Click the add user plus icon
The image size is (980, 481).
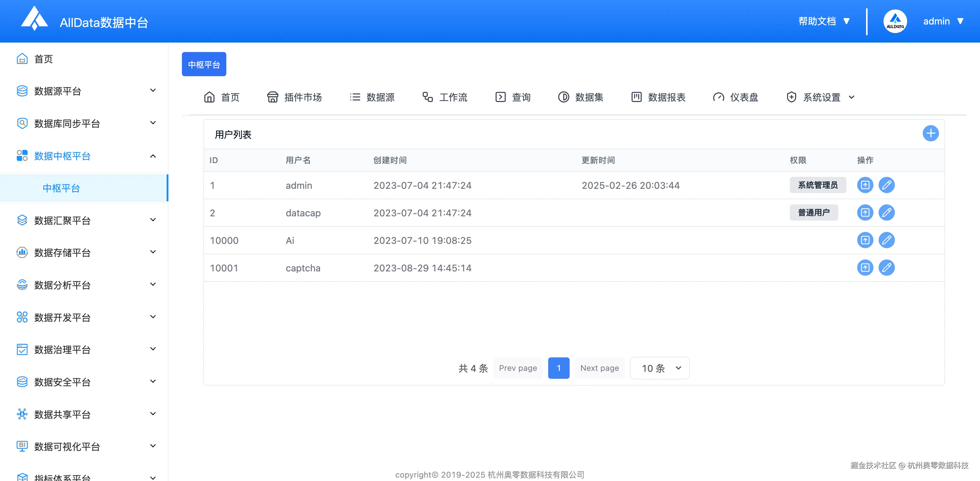931,133
